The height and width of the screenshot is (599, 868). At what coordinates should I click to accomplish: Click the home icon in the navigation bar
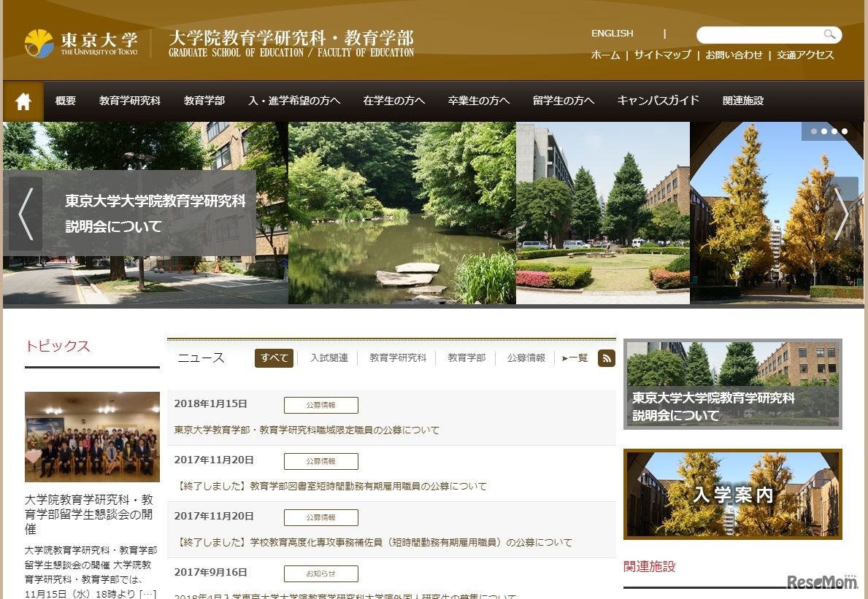pos(23,101)
